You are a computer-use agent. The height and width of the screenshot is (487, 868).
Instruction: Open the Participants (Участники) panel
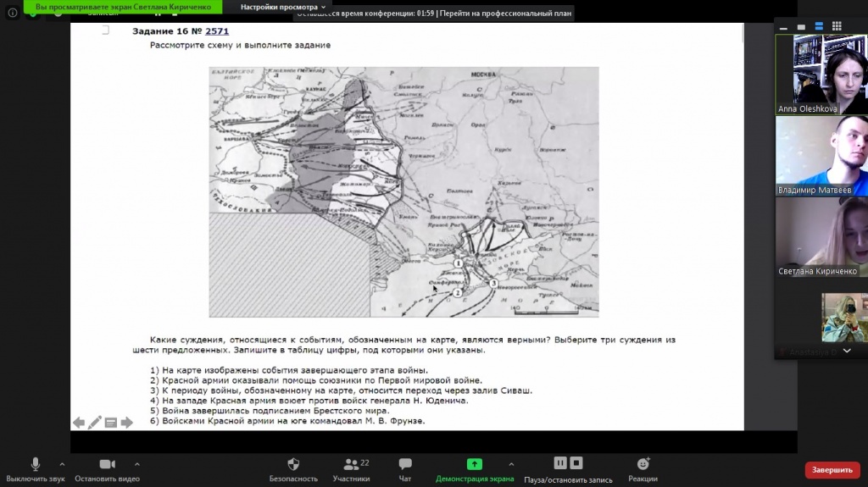coord(351,464)
